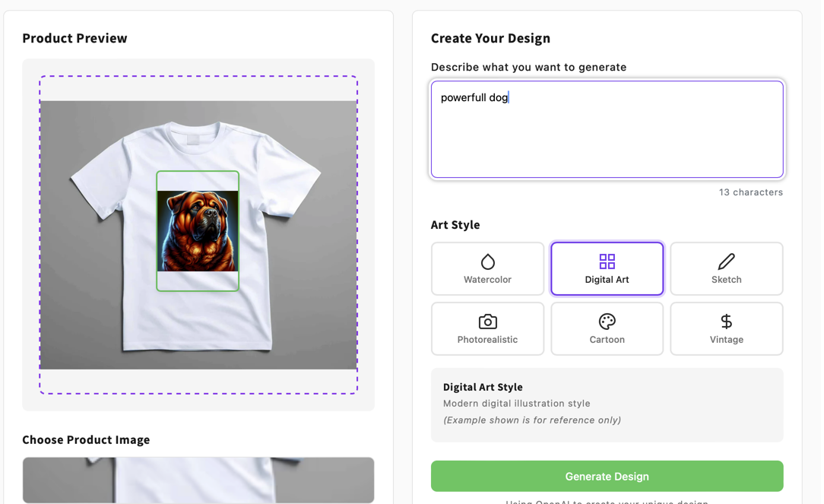
Task: Click the 13 characters counter label
Action: pyautogui.click(x=751, y=192)
